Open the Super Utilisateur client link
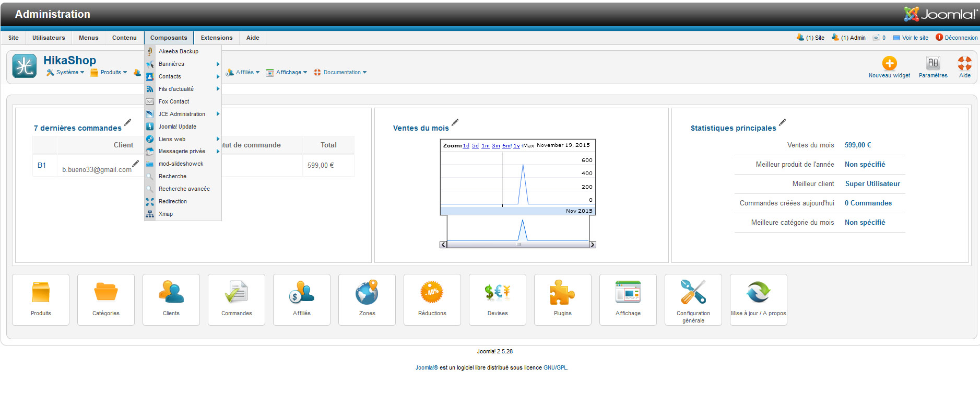The height and width of the screenshot is (403, 980). [872, 183]
